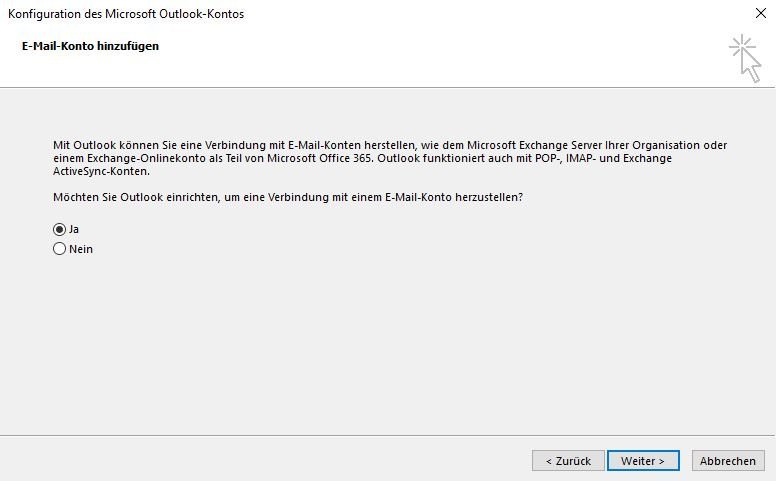The height and width of the screenshot is (481, 776).
Task: Close the Outlook account configuration dialog
Action: [761, 13]
